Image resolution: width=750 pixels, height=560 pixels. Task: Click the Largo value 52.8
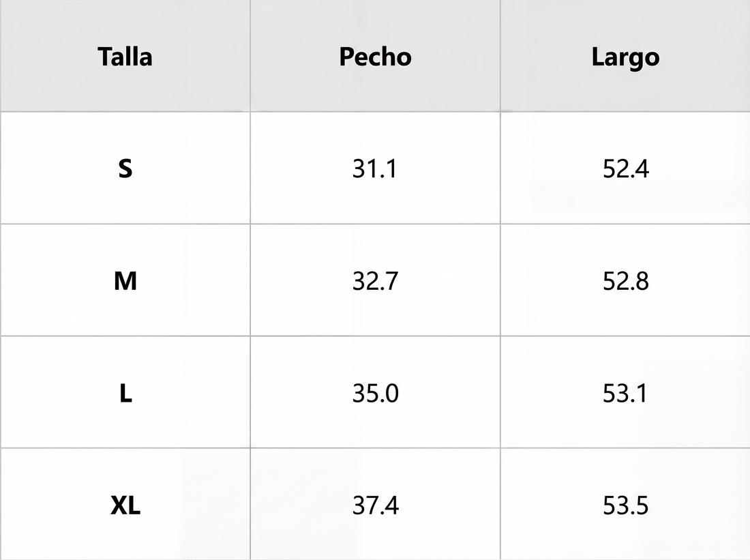625,280
